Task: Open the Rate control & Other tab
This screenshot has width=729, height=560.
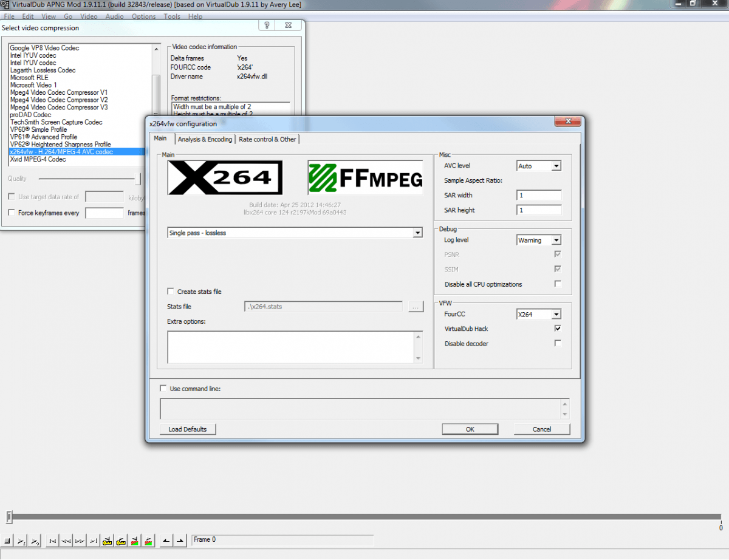Action: [267, 139]
